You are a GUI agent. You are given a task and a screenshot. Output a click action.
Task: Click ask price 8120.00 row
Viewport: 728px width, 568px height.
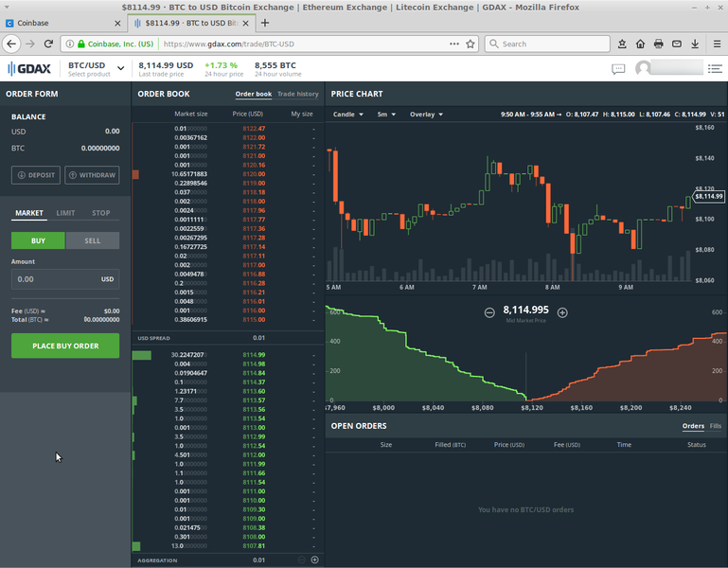point(227,174)
